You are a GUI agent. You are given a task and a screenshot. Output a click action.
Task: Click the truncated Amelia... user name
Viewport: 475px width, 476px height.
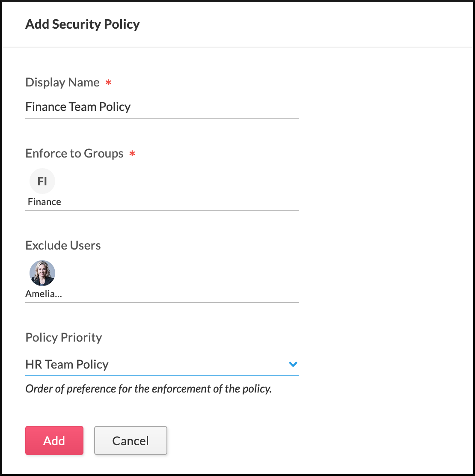click(44, 294)
